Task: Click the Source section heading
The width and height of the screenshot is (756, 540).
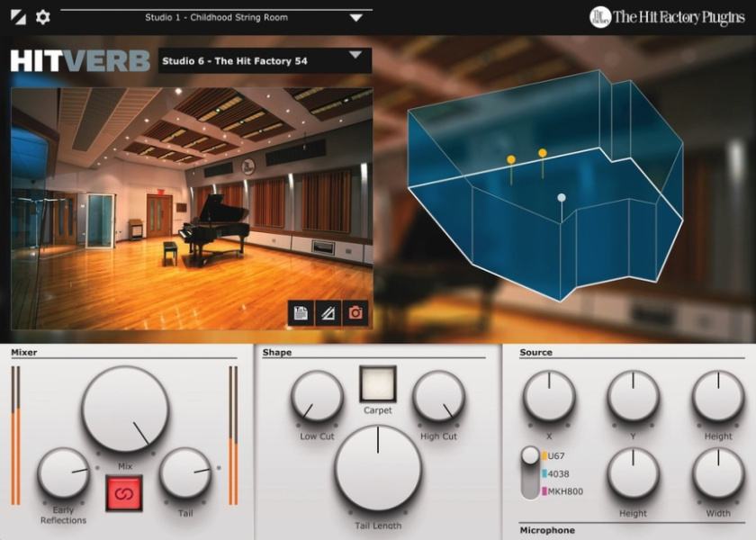Action: pyautogui.click(x=535, y=353)
